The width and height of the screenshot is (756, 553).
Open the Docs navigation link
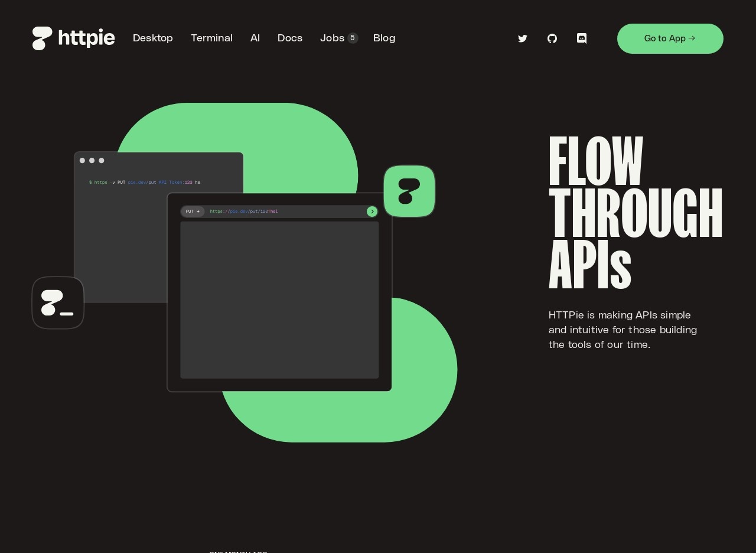pos(290,38)
